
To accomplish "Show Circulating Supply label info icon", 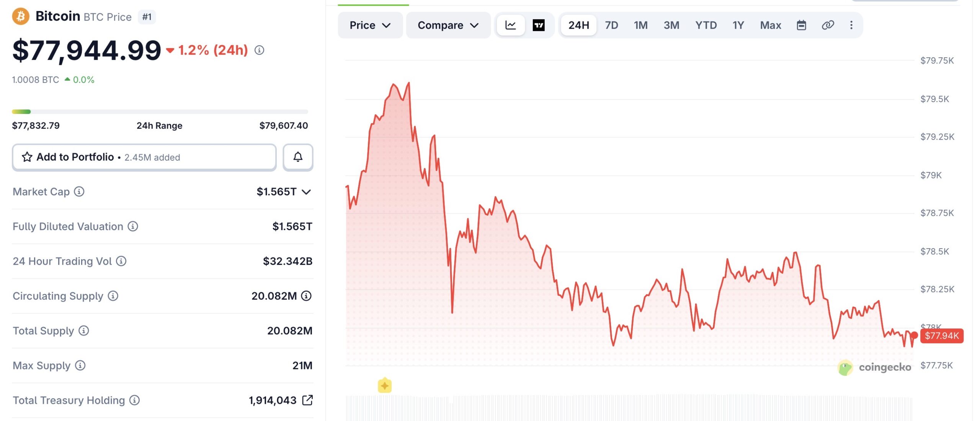I will point(113,296).
